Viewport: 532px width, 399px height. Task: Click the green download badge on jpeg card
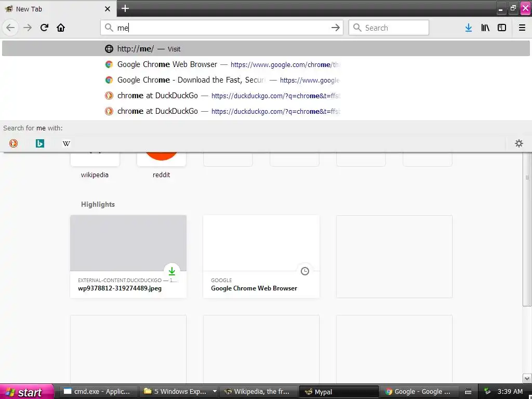(x=171, y=271)
